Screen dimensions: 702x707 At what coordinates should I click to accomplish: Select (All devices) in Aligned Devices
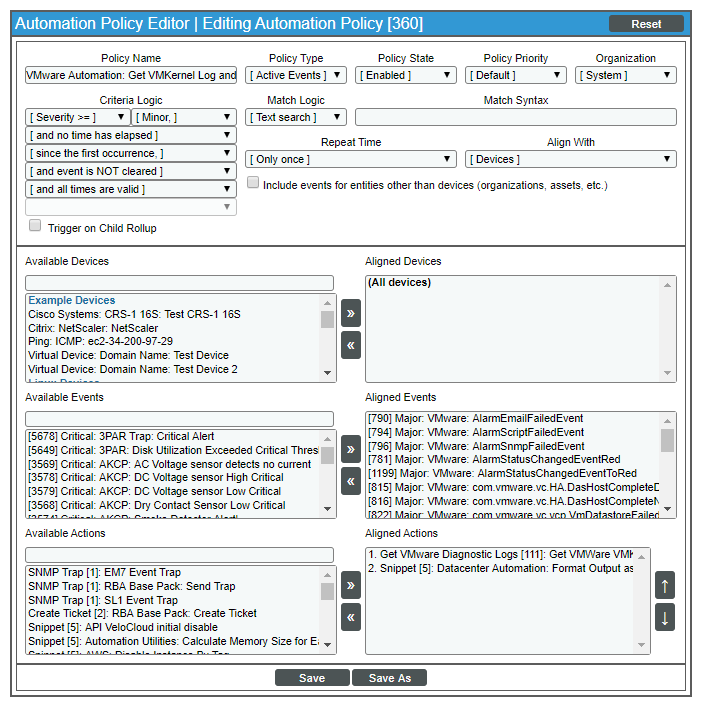pyautogui.click(x=399, y=282)
